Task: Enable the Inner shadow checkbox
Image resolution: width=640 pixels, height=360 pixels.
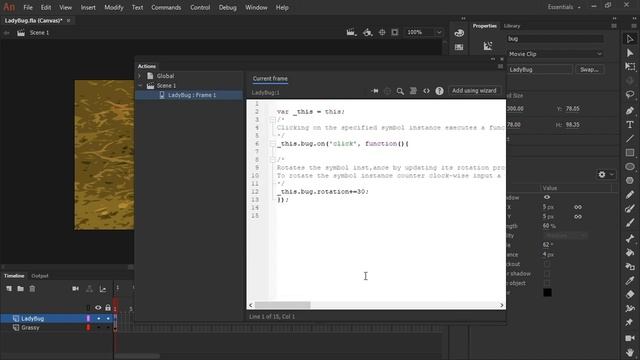Action: 547,273
